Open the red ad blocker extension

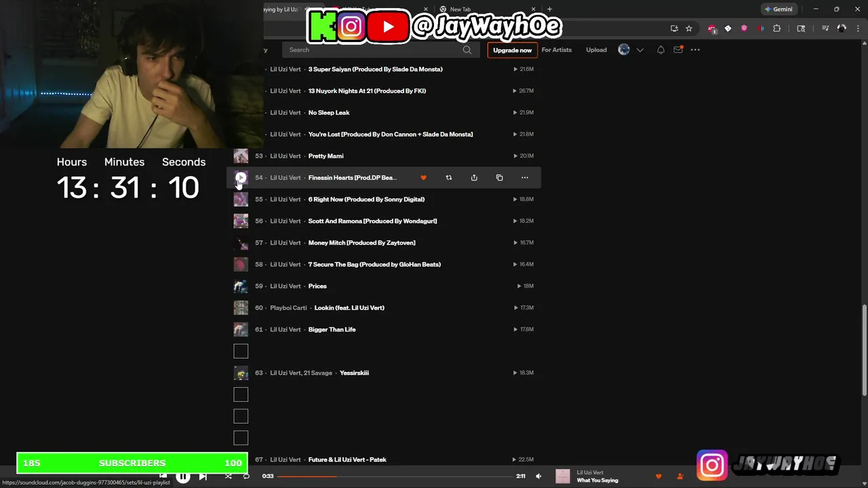tap(711, 28)
